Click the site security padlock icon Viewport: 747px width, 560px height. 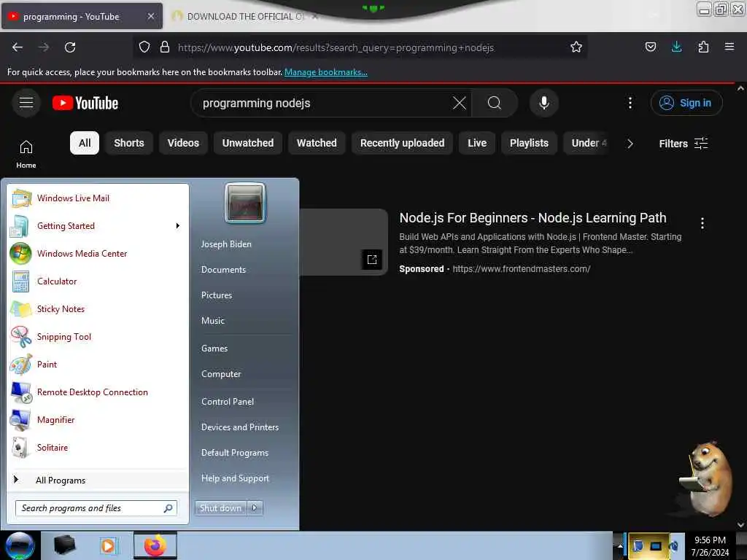[165, 47]
